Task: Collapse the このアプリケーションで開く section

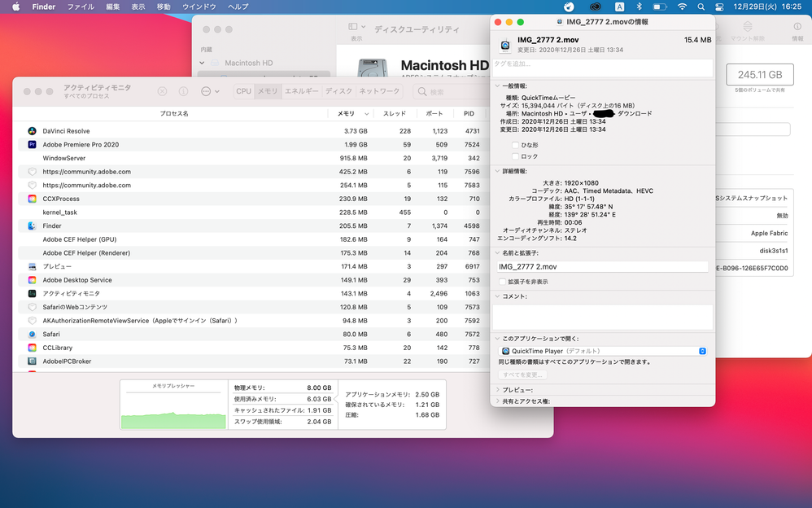Action: tap(497, 339)
